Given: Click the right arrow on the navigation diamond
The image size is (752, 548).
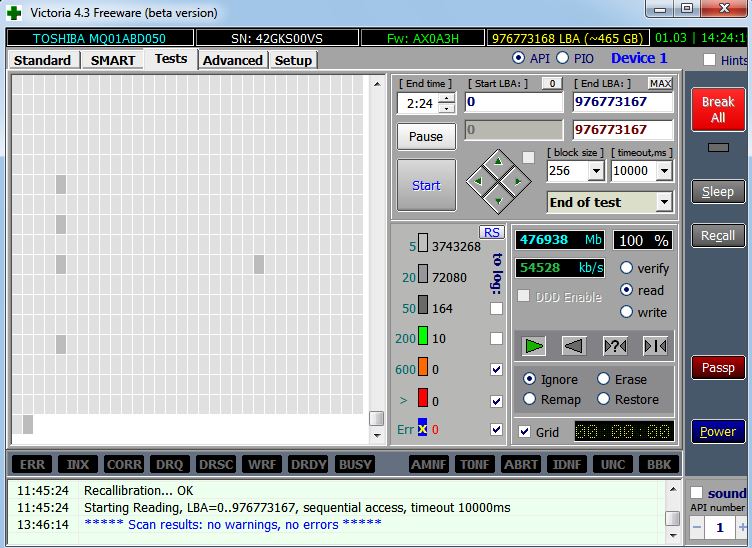Looking at the screenshot, I should 518,181.
